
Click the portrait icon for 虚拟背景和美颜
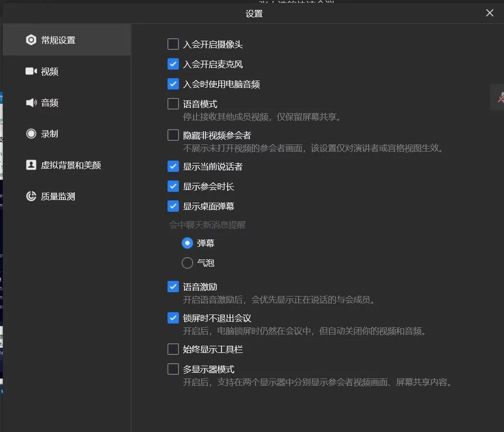pos(31,165)
